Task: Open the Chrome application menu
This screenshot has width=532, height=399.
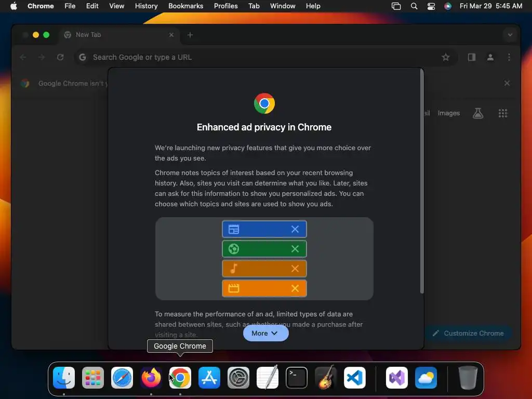Action: [41, 6]
